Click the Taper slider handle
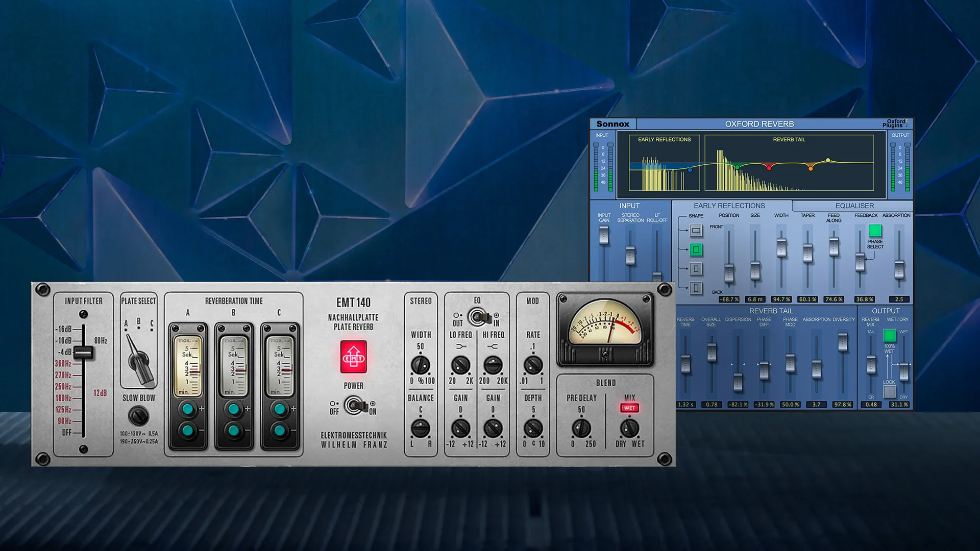980x551 pixels. point(807,254)
